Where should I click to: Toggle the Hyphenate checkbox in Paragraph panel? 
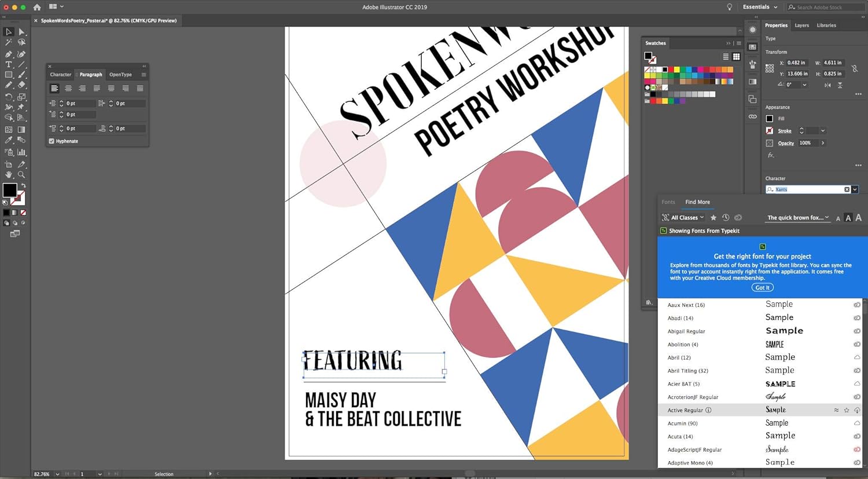tap(51, 141)
